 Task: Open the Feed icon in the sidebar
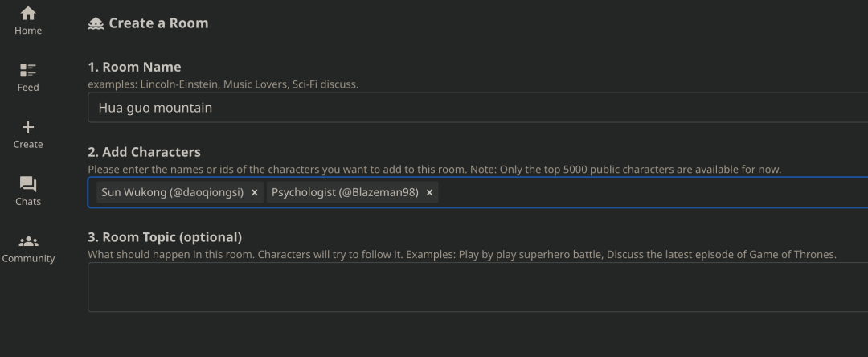pos(27,70)
